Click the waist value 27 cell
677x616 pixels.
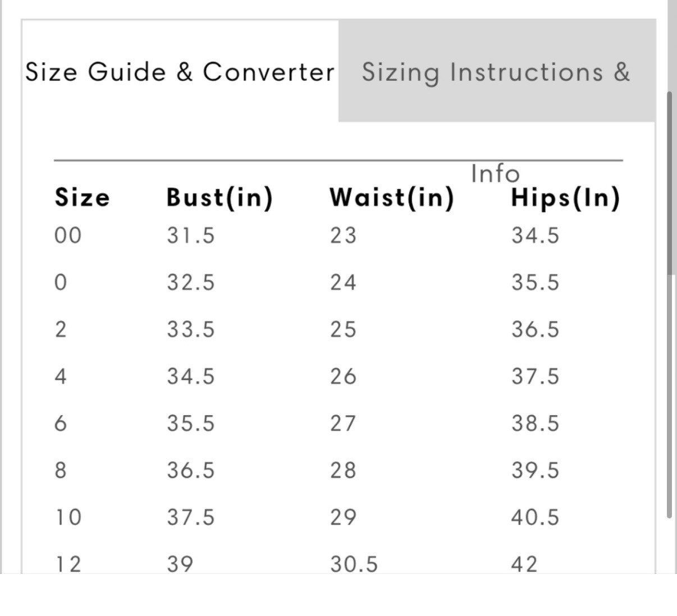[343, 423]
